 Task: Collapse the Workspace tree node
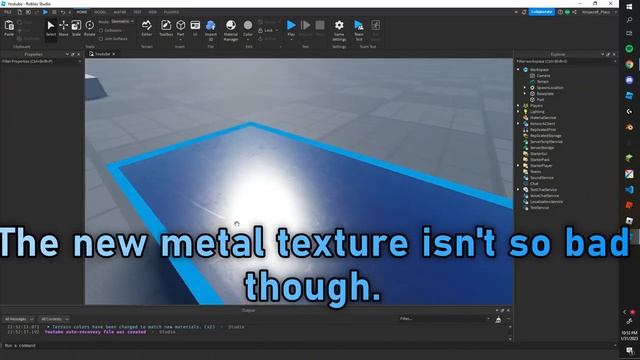pos(518,70)
